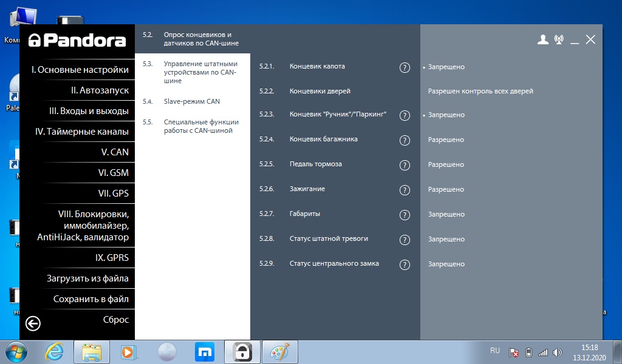Change Концевики дверей control option

pyautogui.click(x=480, y=91)
